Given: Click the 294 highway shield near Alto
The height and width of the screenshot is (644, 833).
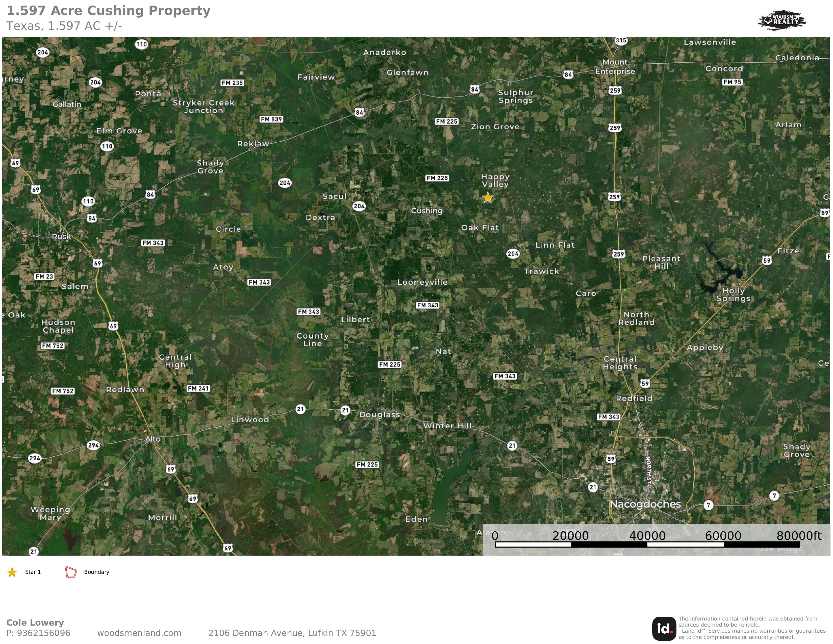Looking at the screenshot, I should [x=93, y=445].
